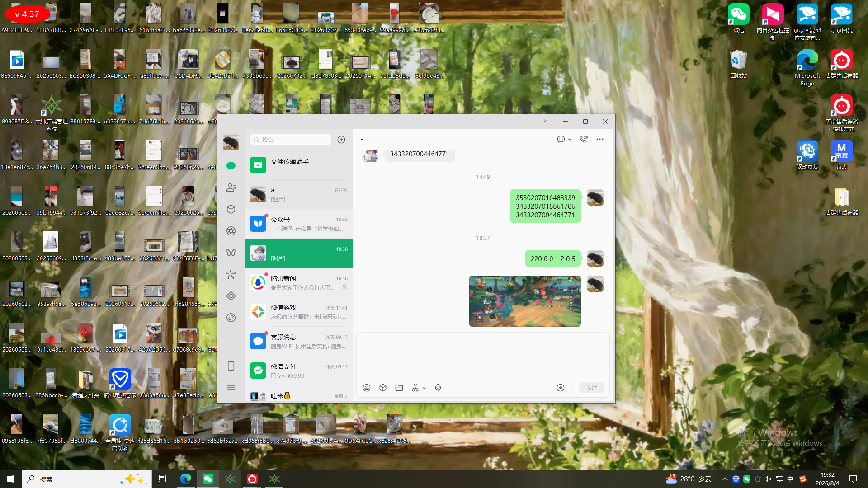Screen dimensions: 868x488
Task: Open 全局搜-快速启动器 desktop shortcut
Action: [120, 433]
